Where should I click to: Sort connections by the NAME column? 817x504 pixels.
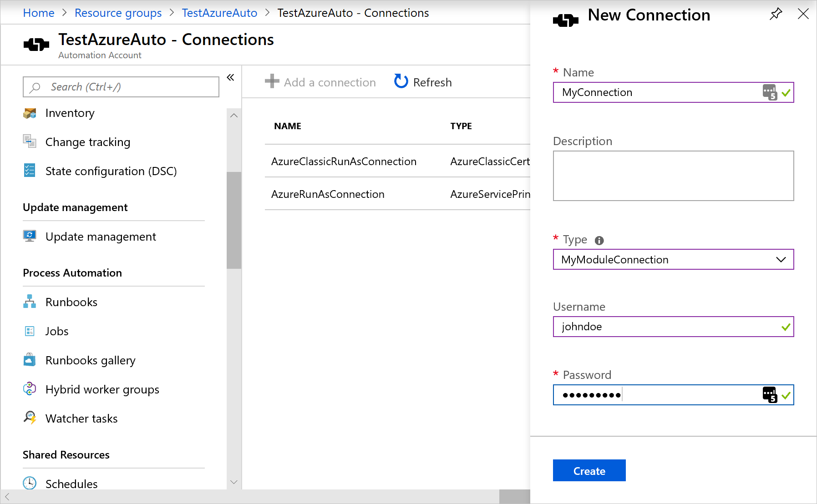287,126
